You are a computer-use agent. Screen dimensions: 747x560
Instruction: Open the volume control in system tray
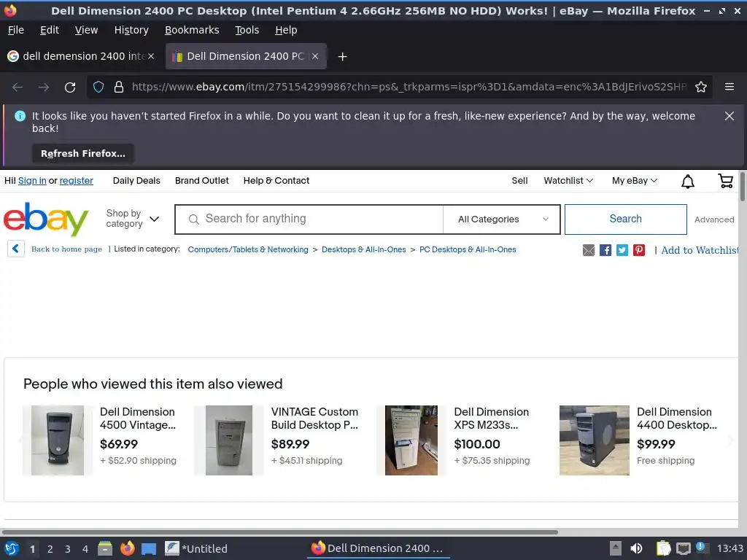[636, 548]
